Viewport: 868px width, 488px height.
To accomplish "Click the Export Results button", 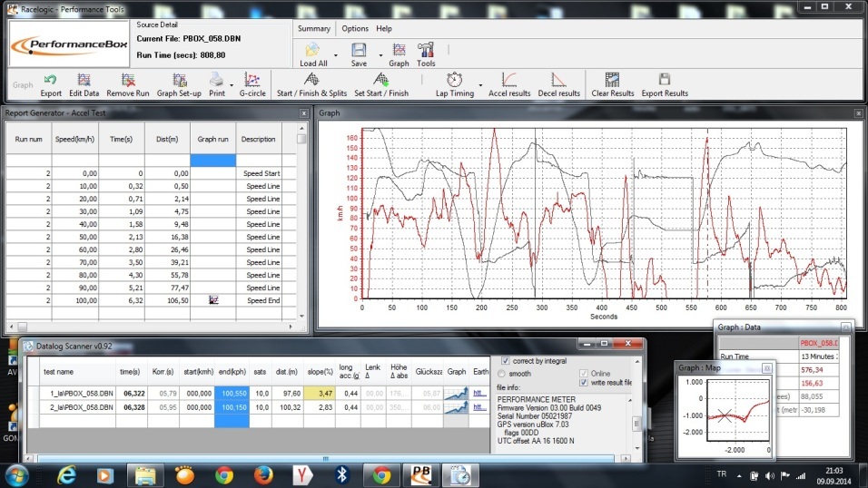I will pos(665,81).
